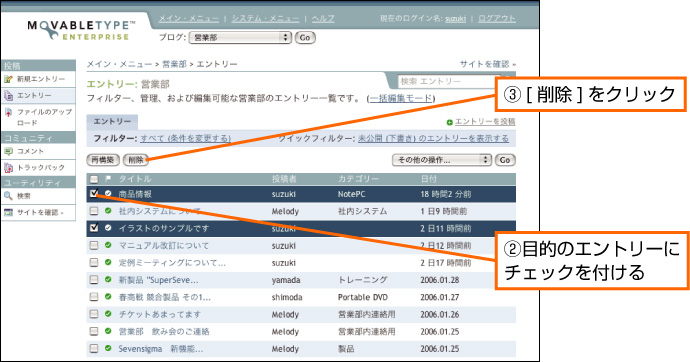Click 未公開 (下書き) のエントリーを表示する quick filter
The image size is (690, 362).
point(433,139)
